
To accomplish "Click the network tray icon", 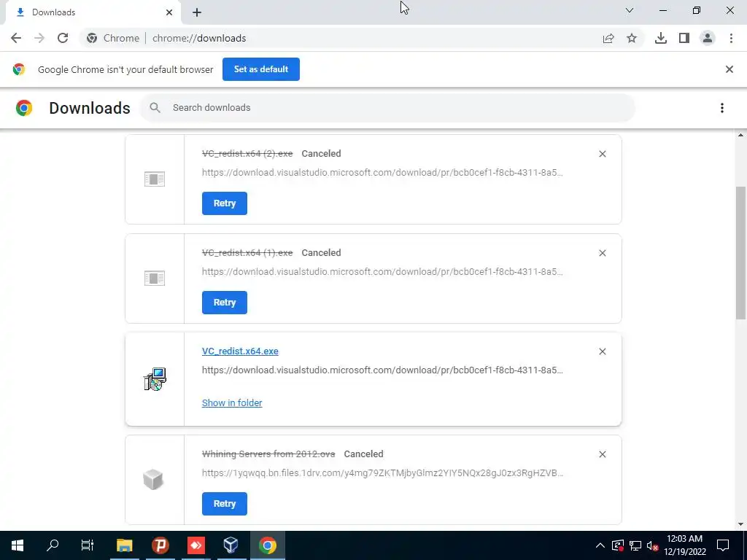I will tap(635, 545).
